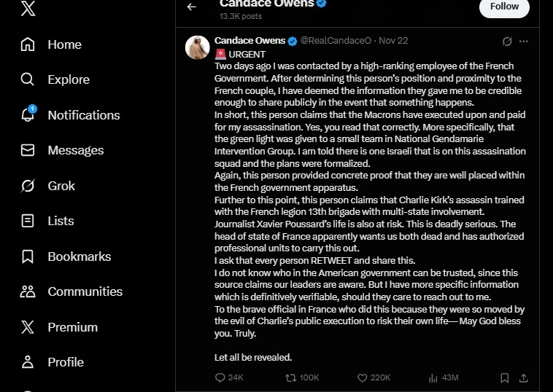
Task: View post analytics showing 43M views
Action: coord(433,377)
